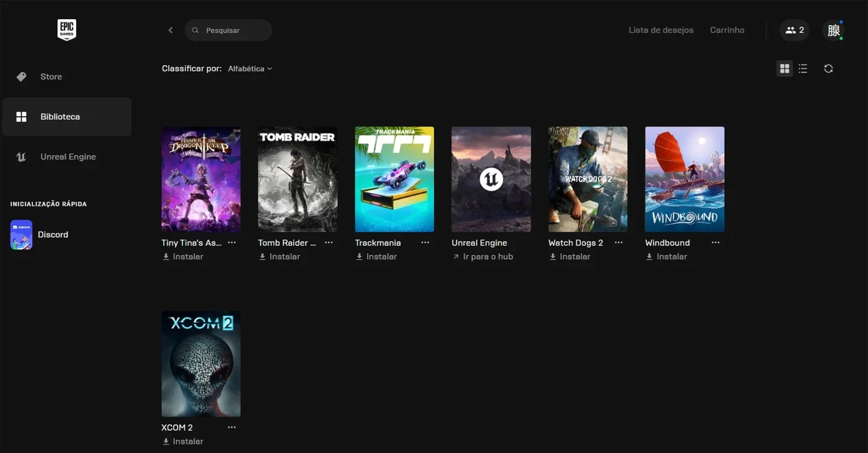Viewport: 868px width, 453px height.
Task: Open Trackmania options menu (three dots)
Action: (x=425, y=243)
